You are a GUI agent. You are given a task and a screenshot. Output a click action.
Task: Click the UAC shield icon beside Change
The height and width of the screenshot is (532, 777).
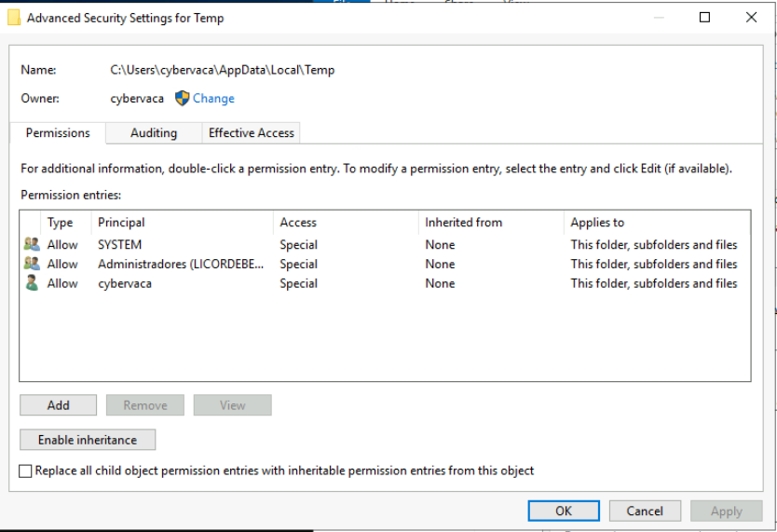pyautogui.click(x=182, y=98)
